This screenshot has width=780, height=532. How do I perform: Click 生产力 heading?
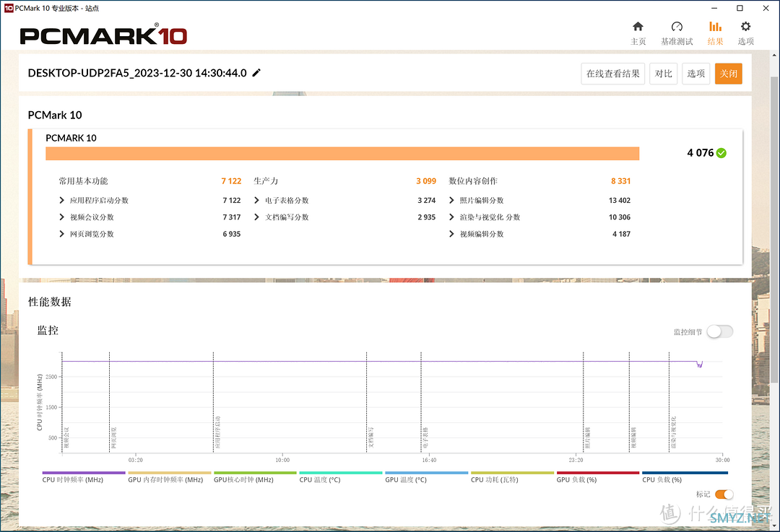tap(266, 181)
